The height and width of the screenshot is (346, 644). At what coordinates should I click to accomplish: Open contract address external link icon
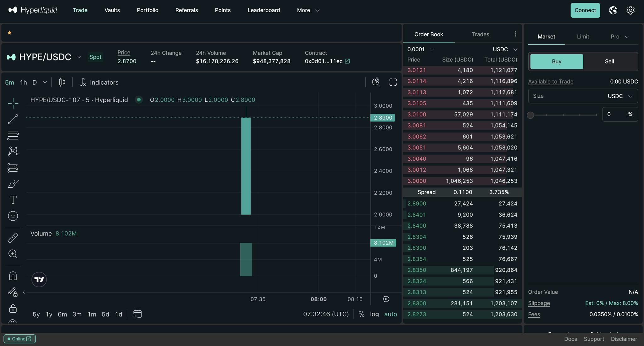(347, 61)
